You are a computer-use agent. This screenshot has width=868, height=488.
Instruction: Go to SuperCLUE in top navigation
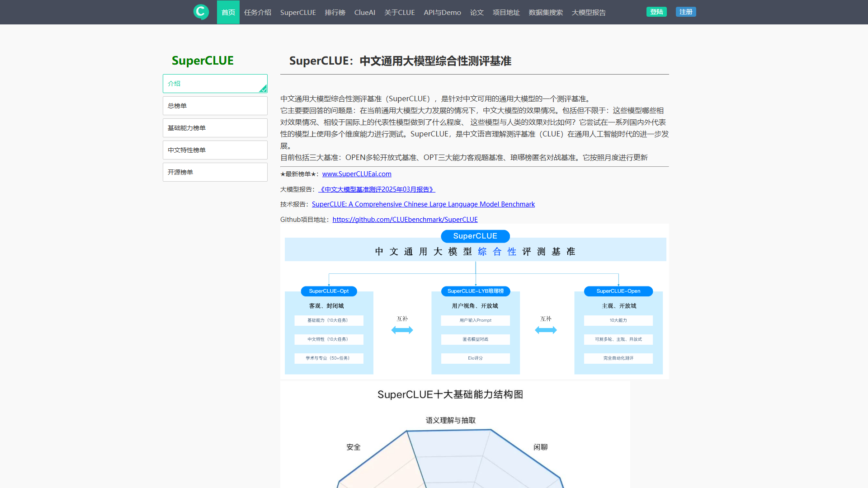coord(298,12)
